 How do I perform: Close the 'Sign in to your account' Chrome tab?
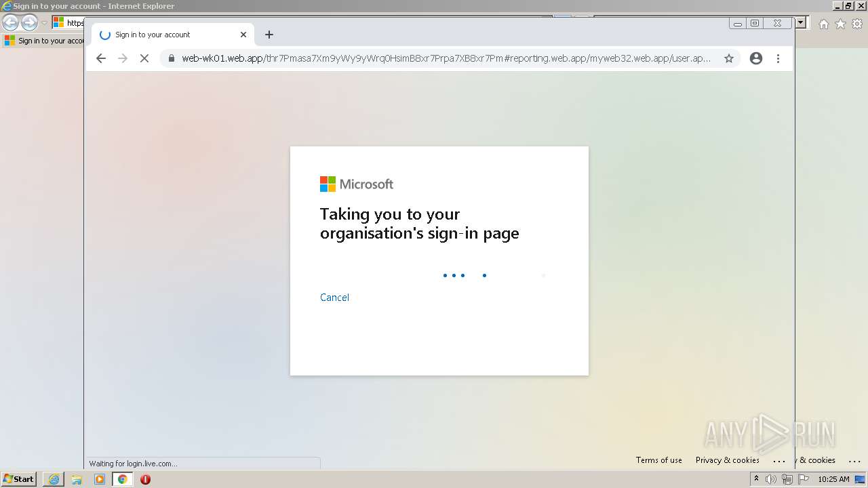click(x=243, y=35)
